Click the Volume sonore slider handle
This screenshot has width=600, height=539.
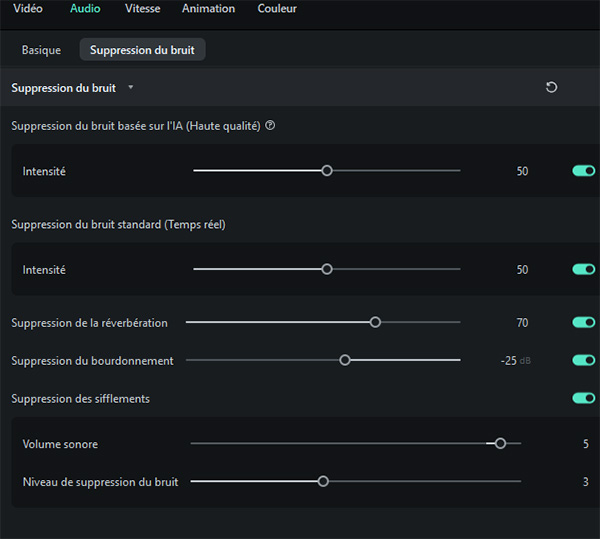(x=500, y=444)
